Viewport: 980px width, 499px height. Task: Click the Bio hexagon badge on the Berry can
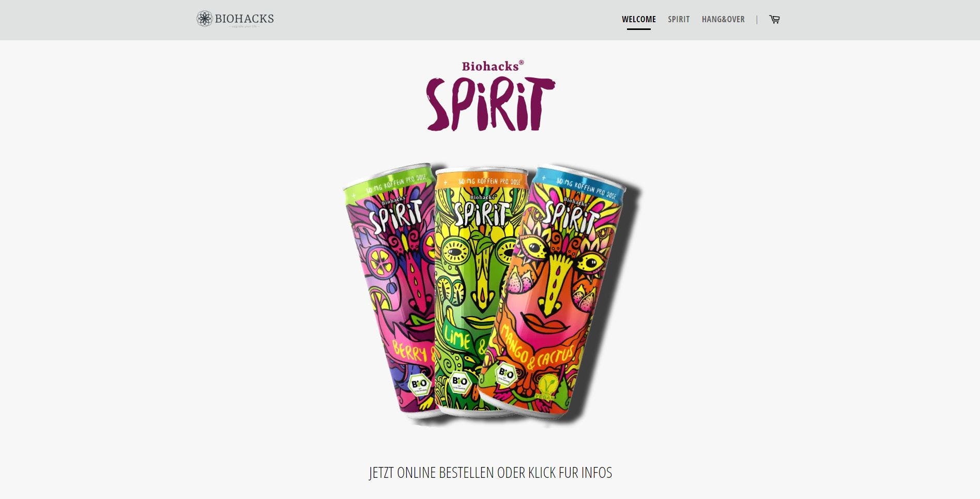[x=419, y=384]
